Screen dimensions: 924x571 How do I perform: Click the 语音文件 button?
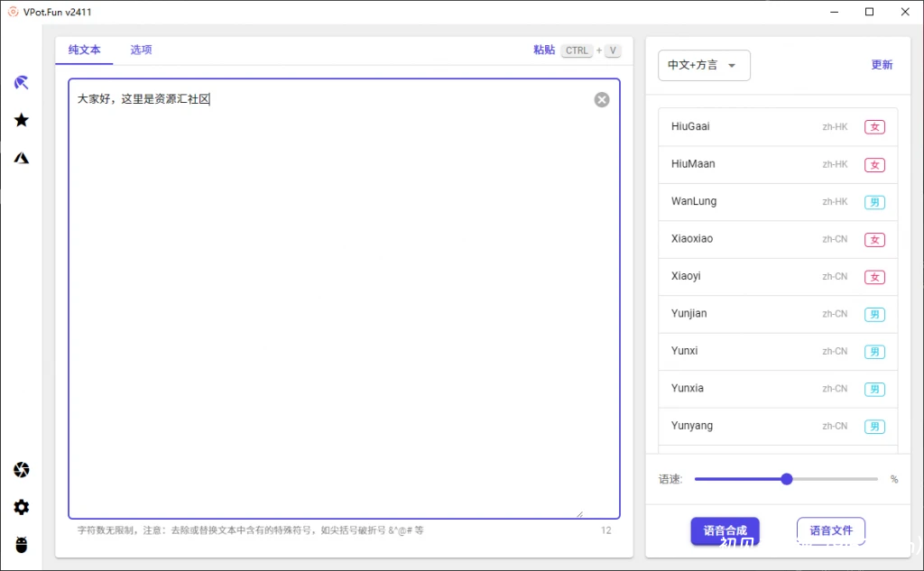830,530
